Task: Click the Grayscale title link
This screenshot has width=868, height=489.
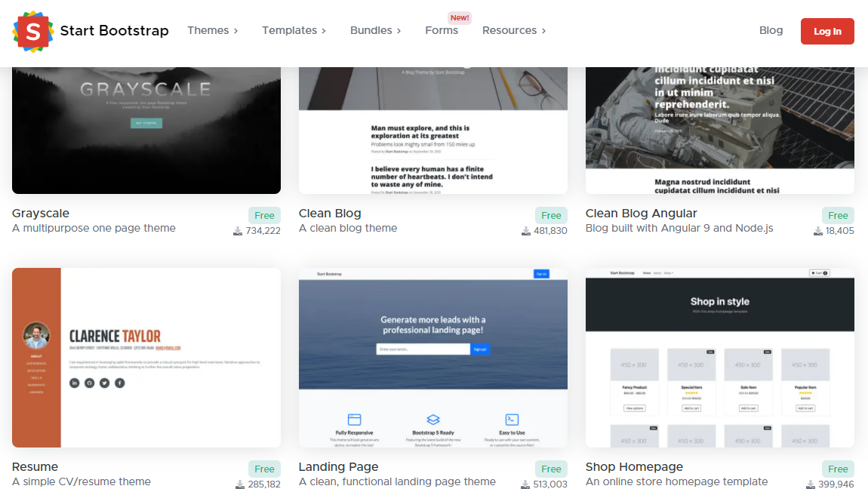Action: (x=41, y=214)
